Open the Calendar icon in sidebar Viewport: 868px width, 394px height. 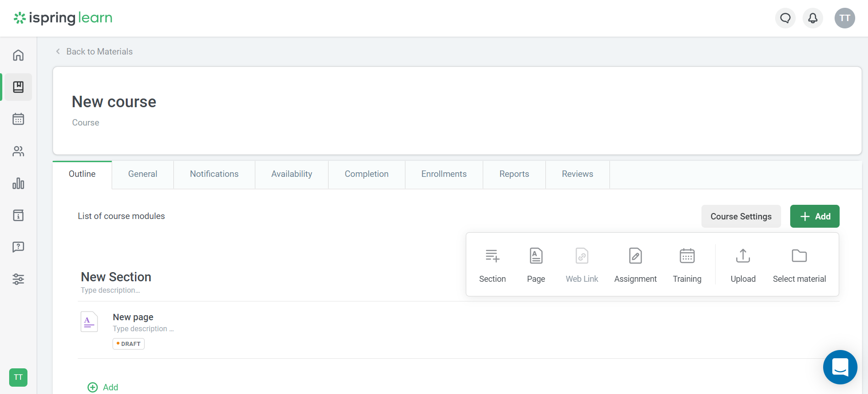point(18,119)
